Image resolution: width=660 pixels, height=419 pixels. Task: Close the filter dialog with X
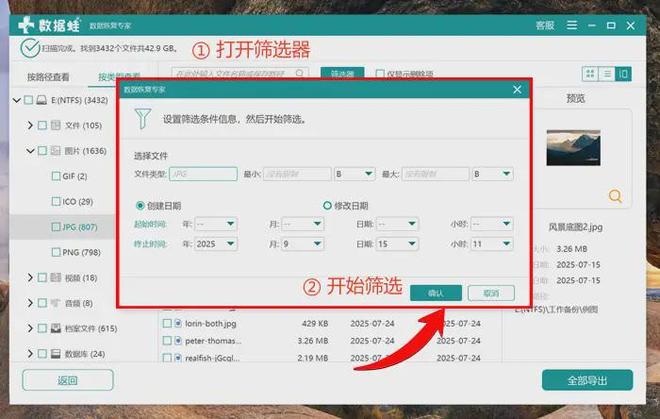[517, 90]
